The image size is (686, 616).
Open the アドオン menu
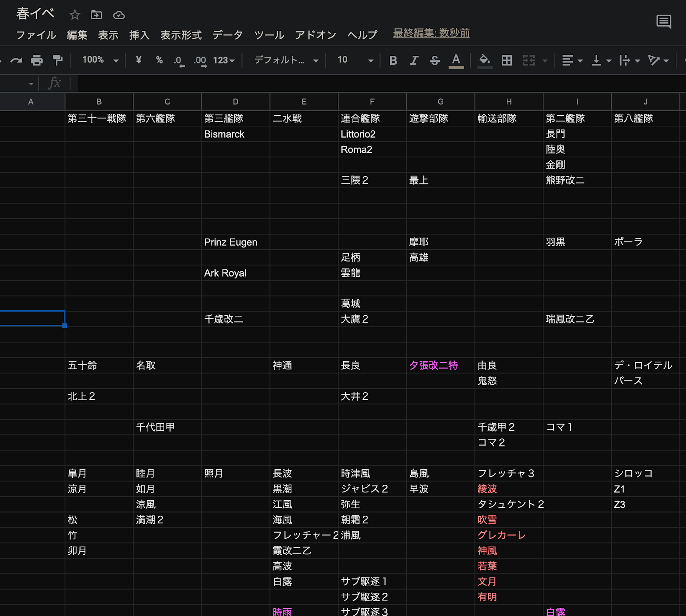316,35
